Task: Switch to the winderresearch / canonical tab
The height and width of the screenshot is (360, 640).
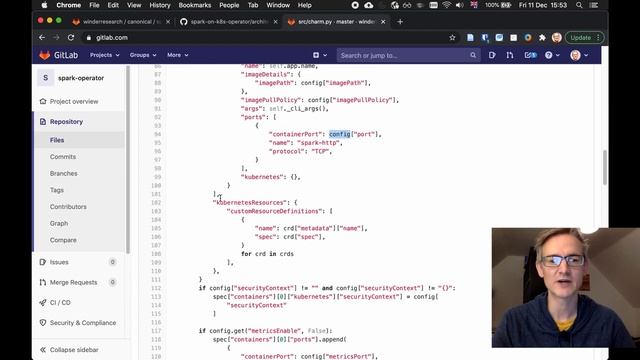Action: click(122, 22)
